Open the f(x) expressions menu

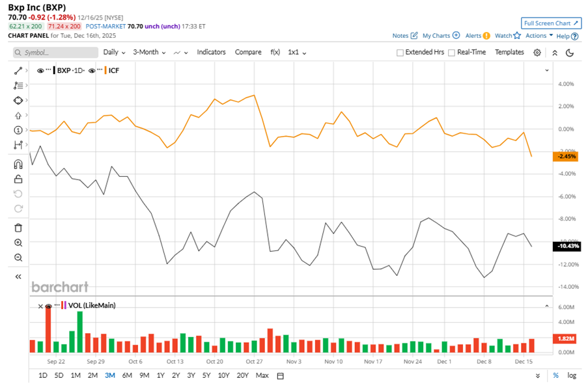(x=275, y=52)
